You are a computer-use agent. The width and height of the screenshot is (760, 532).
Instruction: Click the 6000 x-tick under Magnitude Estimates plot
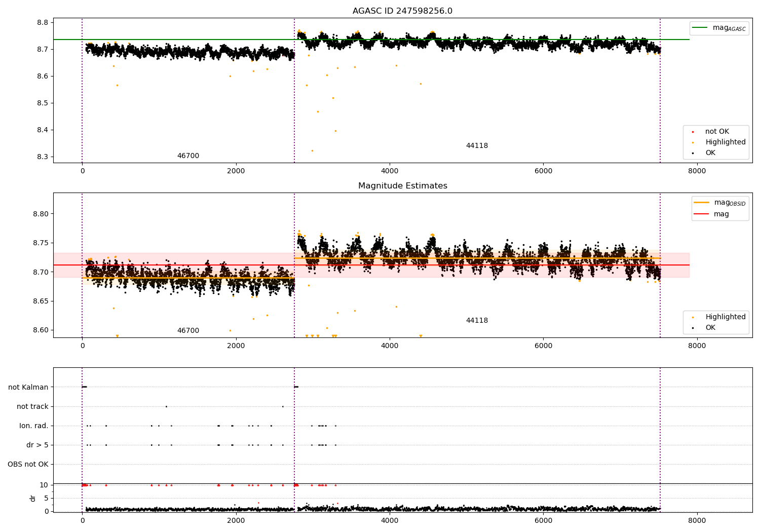(x=543, y=346)
